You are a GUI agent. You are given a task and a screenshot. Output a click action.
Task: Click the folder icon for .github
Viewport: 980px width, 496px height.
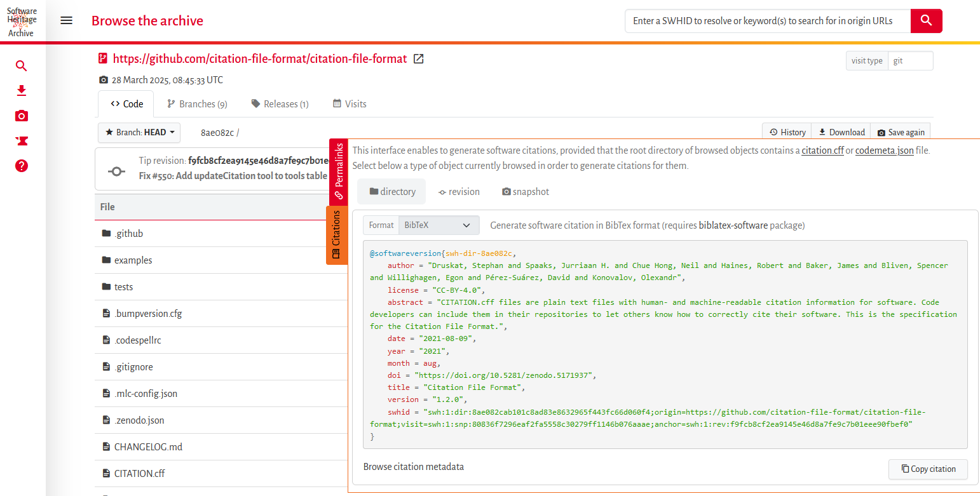(x=106, y=233)
